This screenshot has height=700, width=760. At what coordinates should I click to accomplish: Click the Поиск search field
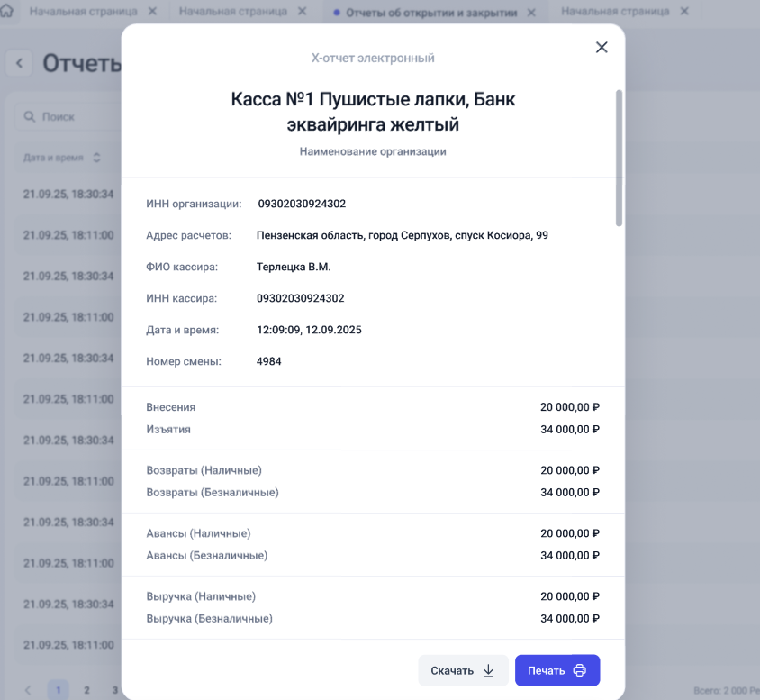click(x=68, y=117)
